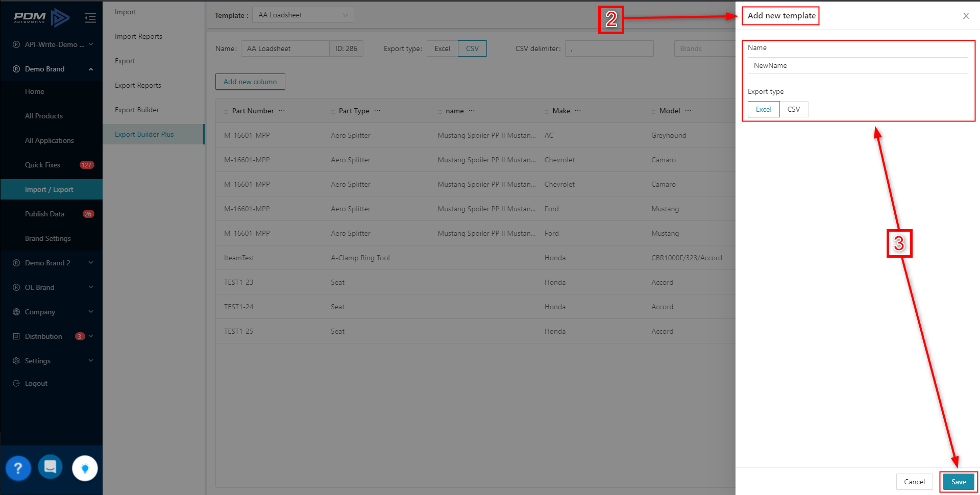Grab the Model column drag handle
This screenshot has width=980, height=495.
point(653,111)
